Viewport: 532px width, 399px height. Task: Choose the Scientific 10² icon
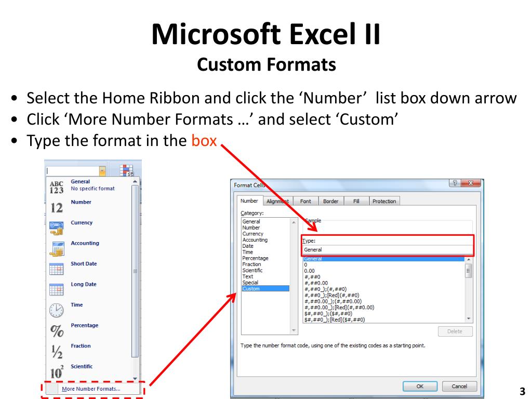pos(57,372)
